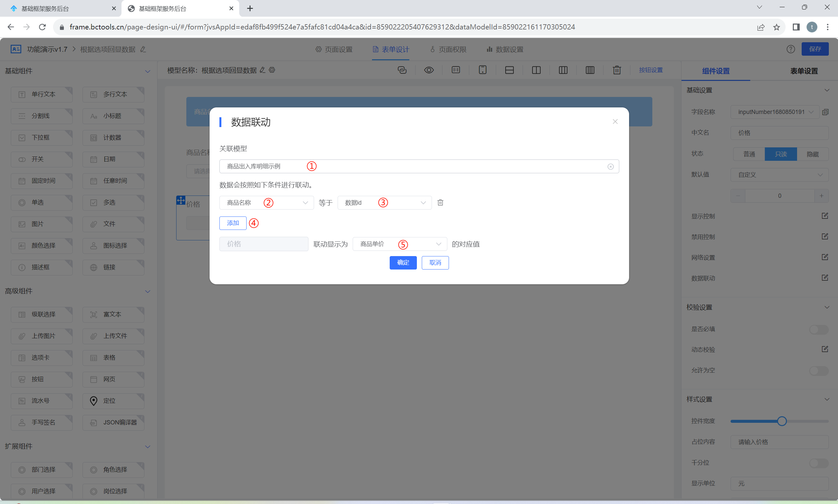This screenshot has height=504, width=838.
Task: Select the single-column layout icon
Action: (509, 70)
